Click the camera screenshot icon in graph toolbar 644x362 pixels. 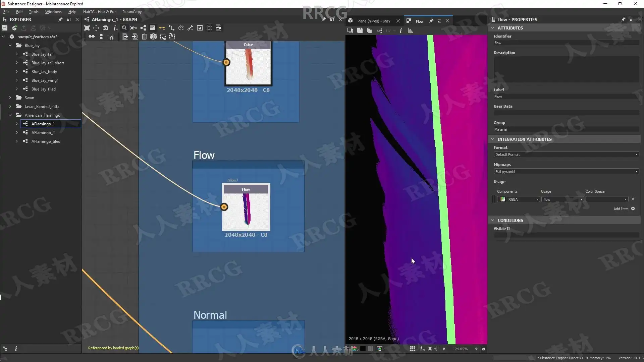106,28
